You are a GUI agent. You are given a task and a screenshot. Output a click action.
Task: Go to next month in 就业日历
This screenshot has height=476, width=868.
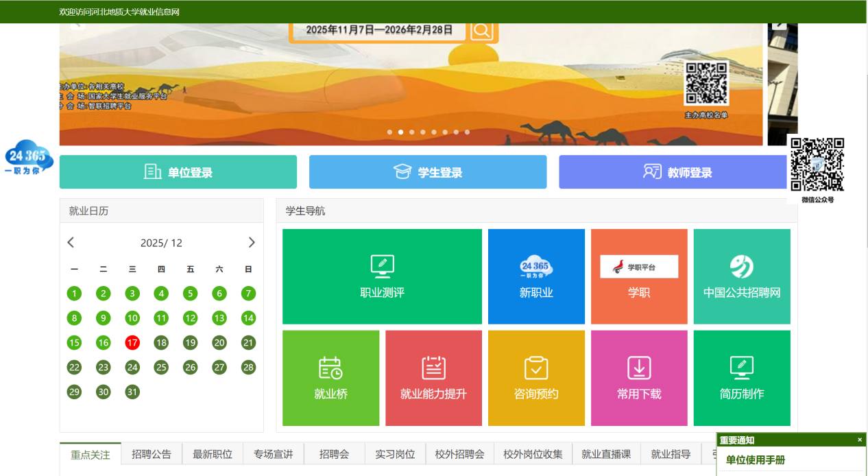251,243
